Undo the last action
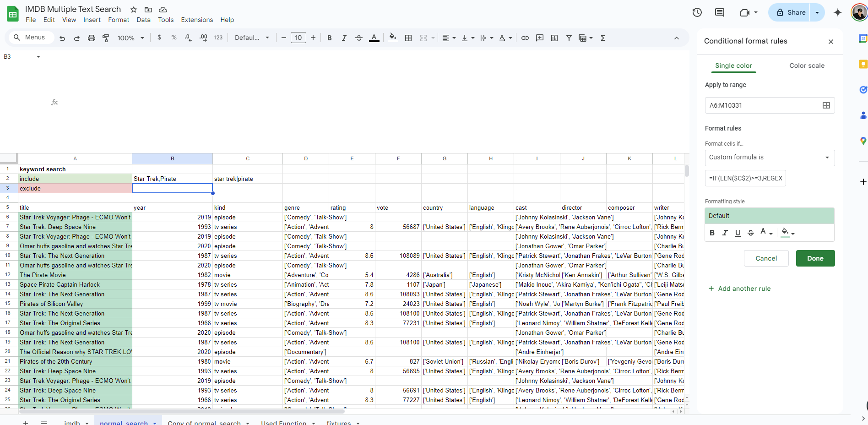 (62, 38)
